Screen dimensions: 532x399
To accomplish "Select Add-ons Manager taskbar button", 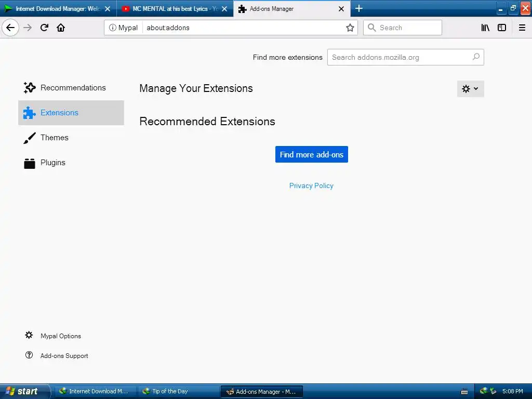I will coord(262,392).
